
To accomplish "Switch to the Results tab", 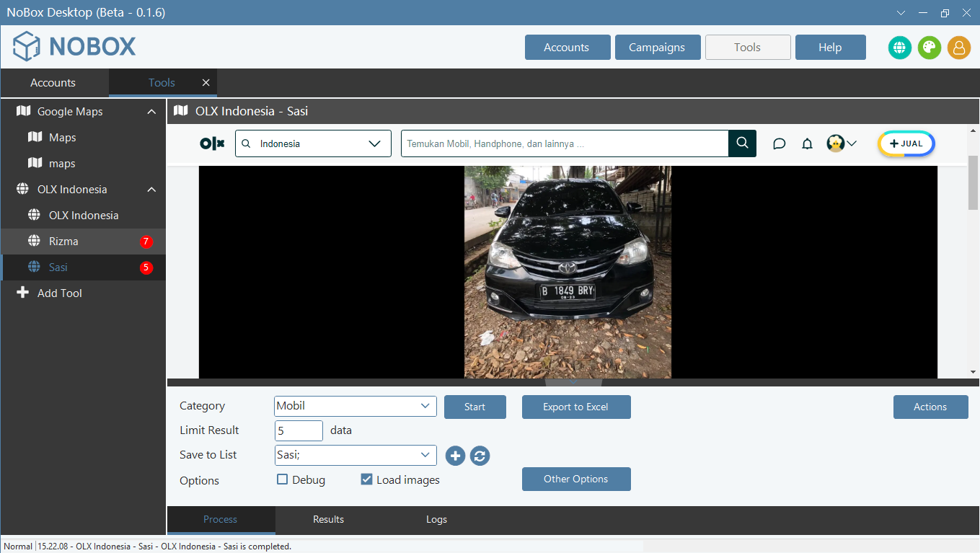I will (x=328, y=519).
